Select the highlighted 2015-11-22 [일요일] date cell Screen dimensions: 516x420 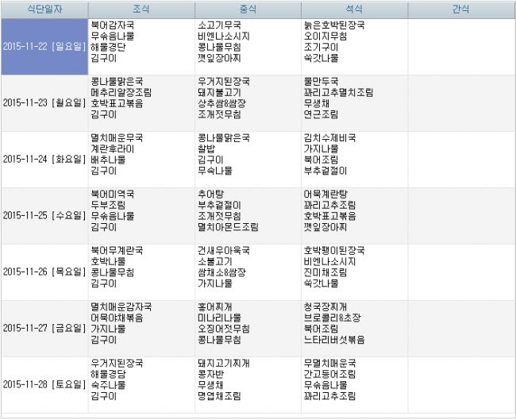point(44,46)
